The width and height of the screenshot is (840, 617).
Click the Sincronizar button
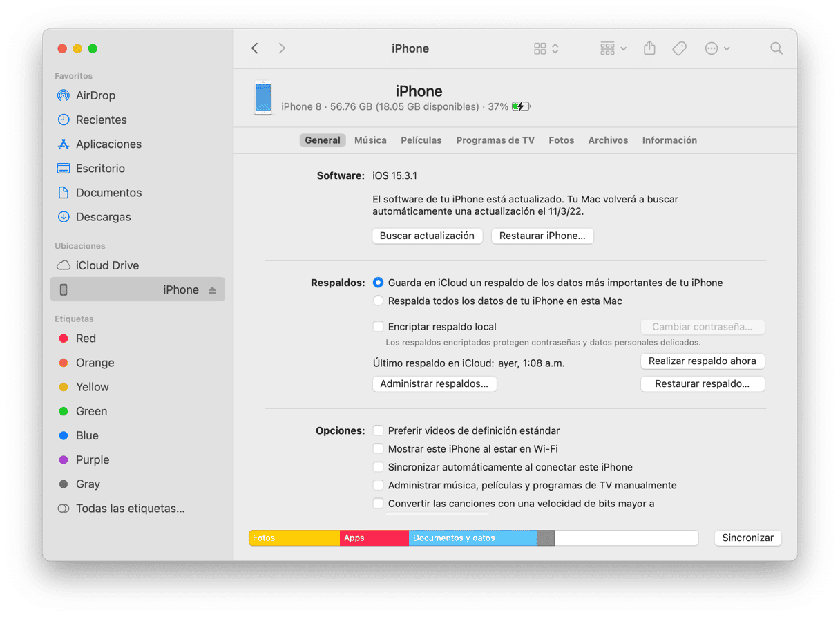point(747,538)
